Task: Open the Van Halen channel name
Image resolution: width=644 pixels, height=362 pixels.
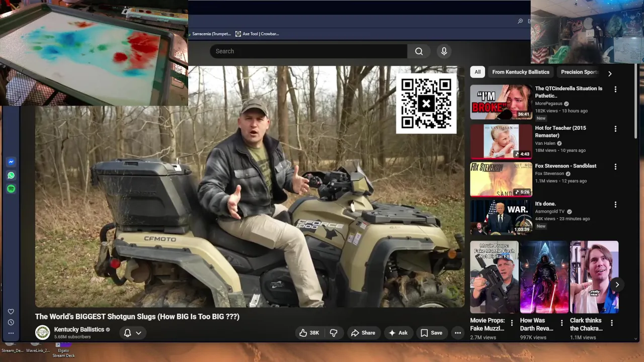Action: click(x=545, y=143)
